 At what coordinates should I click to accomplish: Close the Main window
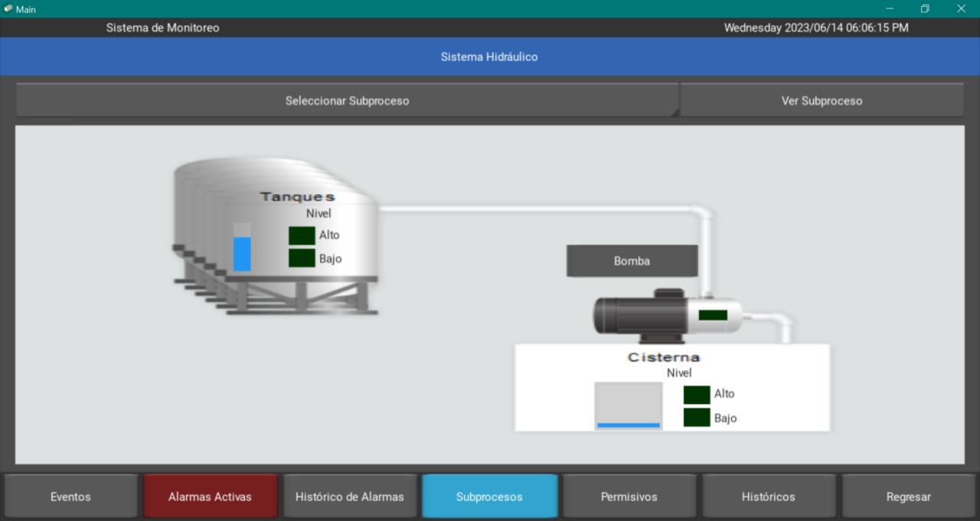coord(961,9)
